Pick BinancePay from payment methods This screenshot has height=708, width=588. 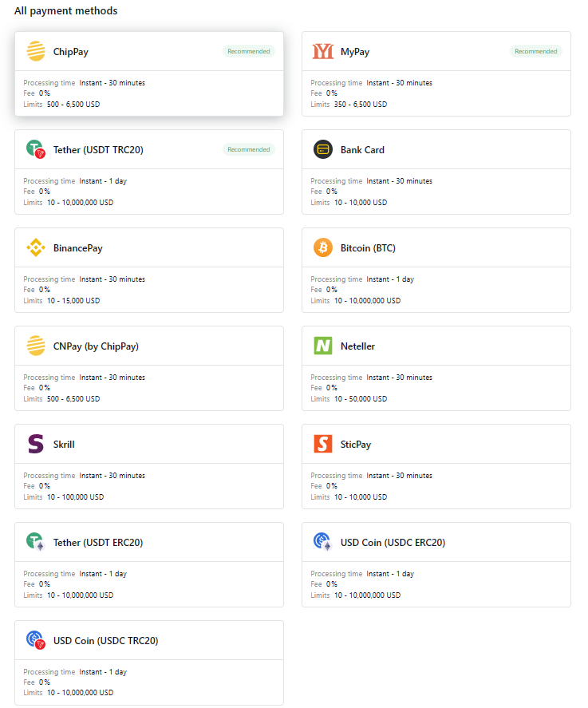click(x=149, y=270)
